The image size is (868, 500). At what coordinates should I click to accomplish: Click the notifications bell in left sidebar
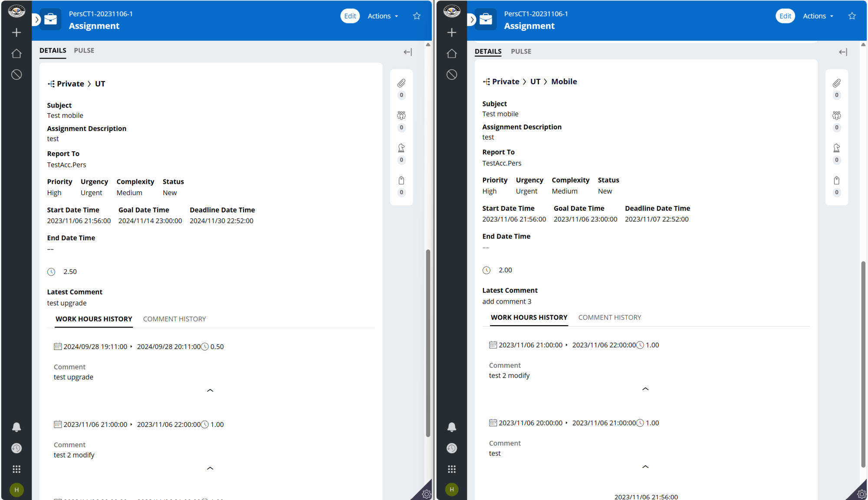pyautogui.click(x=16, y=427)
